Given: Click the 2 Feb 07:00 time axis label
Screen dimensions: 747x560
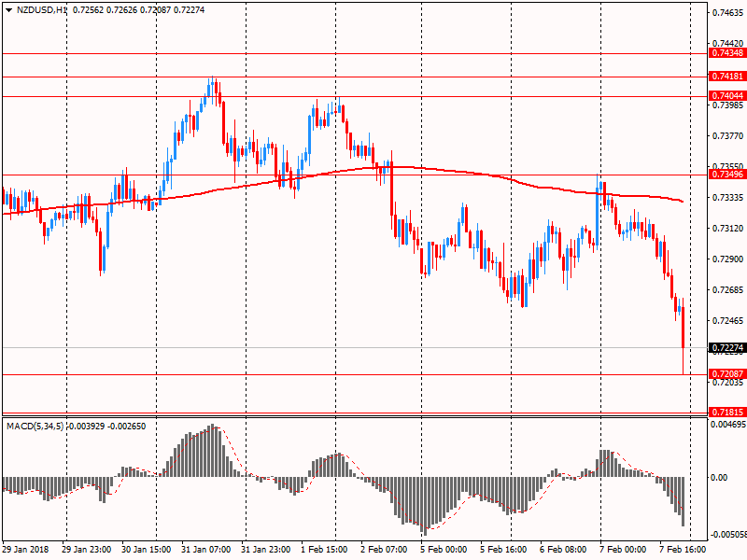Looking at the screenshot, I should [386, 550].
